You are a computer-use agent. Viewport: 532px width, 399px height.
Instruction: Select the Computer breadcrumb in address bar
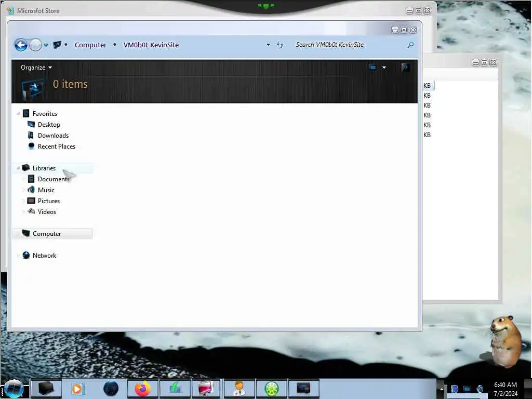coord(90,45)
